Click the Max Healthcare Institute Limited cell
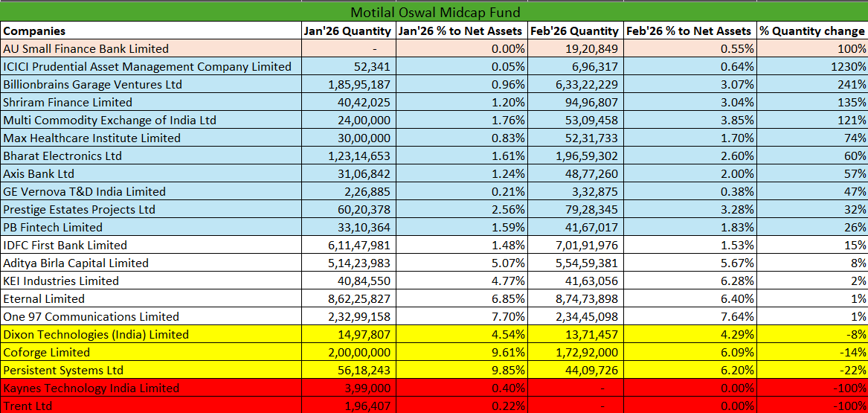Viewport: 868px width, 413px height. (150, 138)
